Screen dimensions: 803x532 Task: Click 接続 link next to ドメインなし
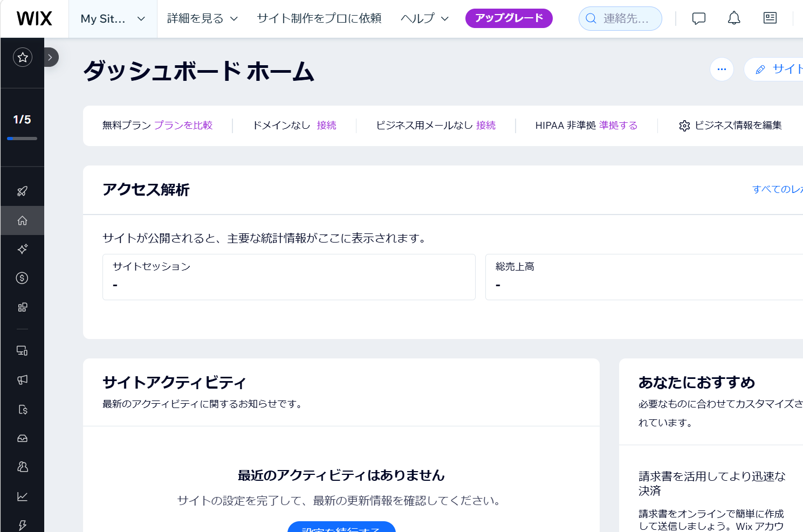coord(326,125)
